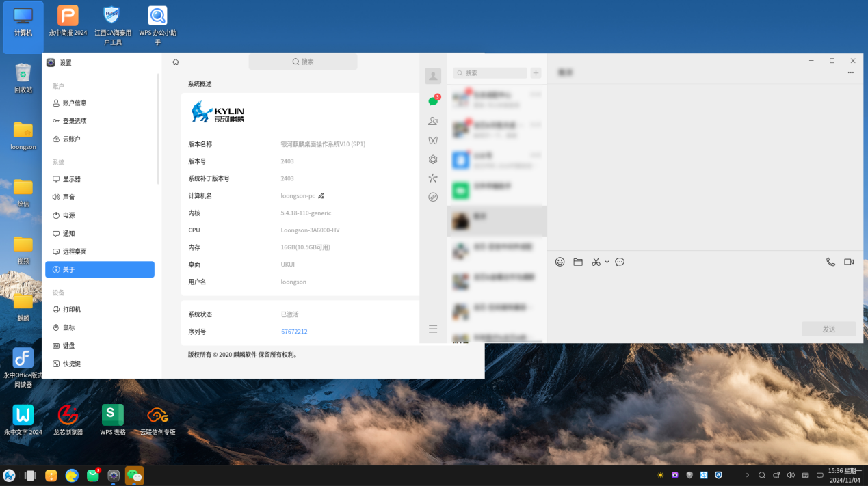Click the send file folder icon
Image resolution: width=868 pixels, height=486 pixels.
[578, 262]
